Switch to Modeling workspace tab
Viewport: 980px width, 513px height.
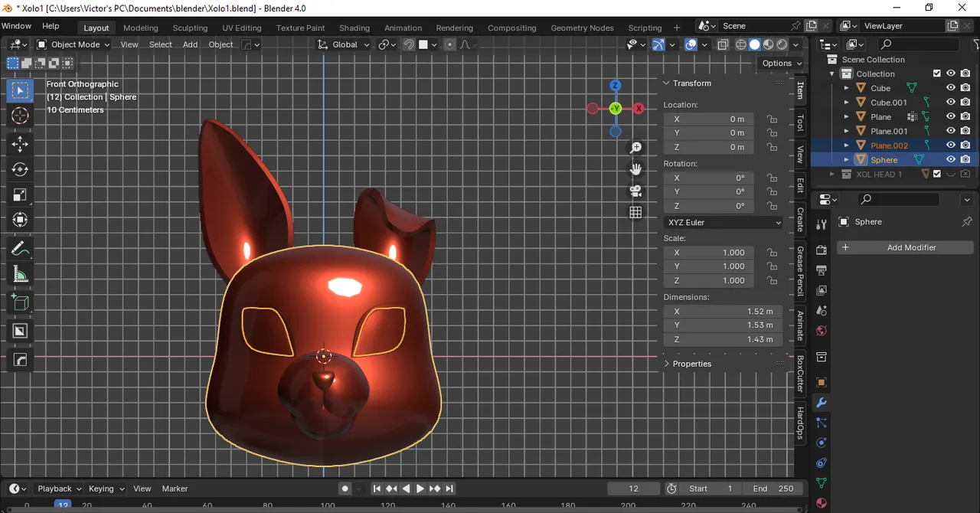click(x=141, y=28)
